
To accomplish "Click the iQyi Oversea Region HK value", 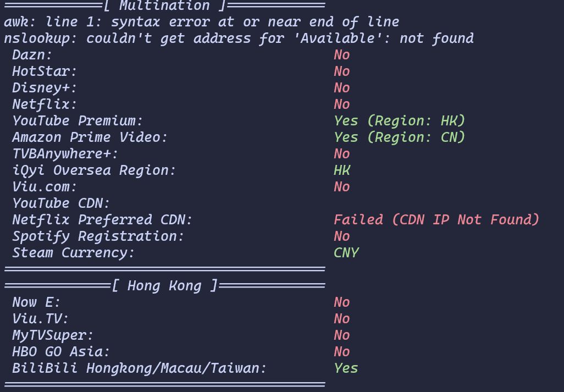I will [342, 170].
